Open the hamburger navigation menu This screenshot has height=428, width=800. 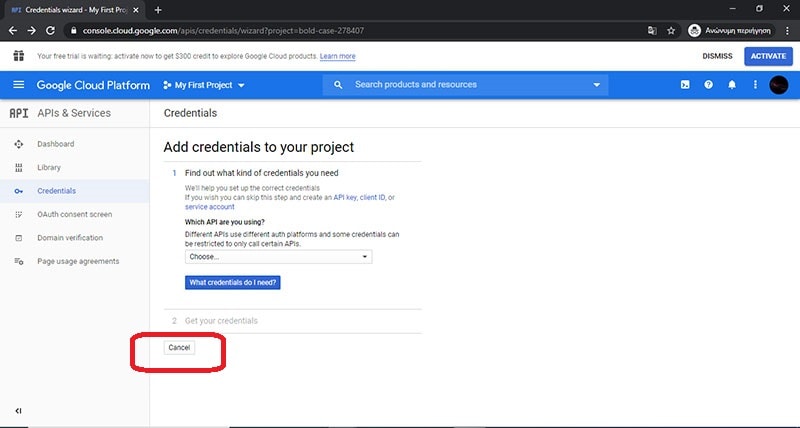point(18,85)
